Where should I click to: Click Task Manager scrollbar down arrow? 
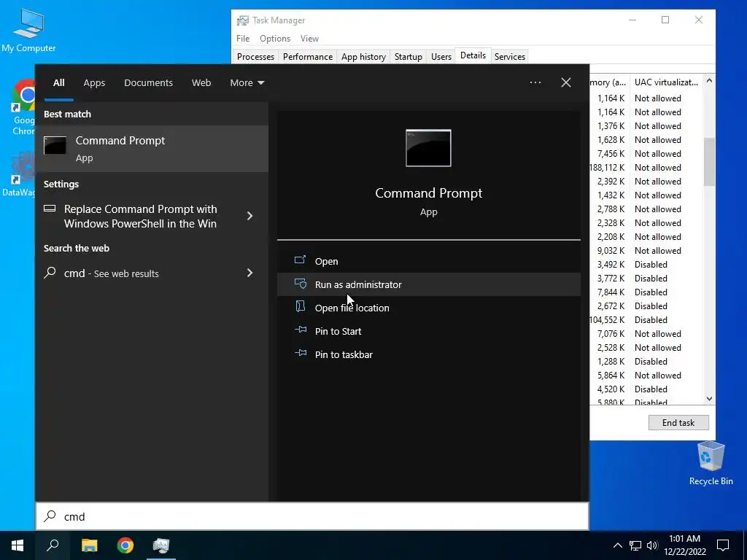pos(709,399)
